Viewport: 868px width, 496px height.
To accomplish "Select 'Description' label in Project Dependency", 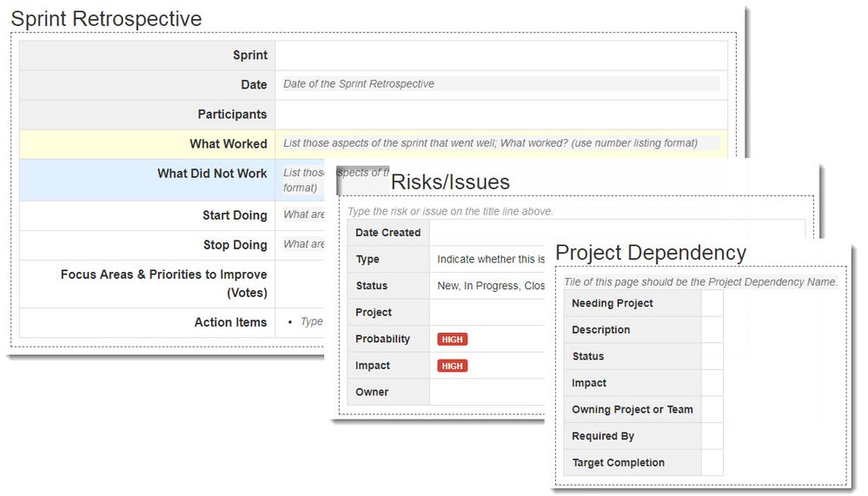I will [600, 330].
